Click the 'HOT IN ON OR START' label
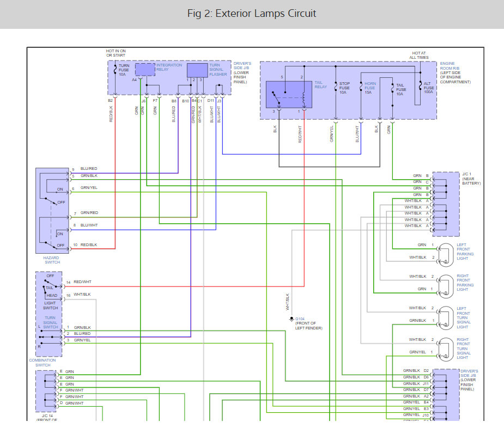Viewport: 504px width, 434px height. [x=116, y=53]
